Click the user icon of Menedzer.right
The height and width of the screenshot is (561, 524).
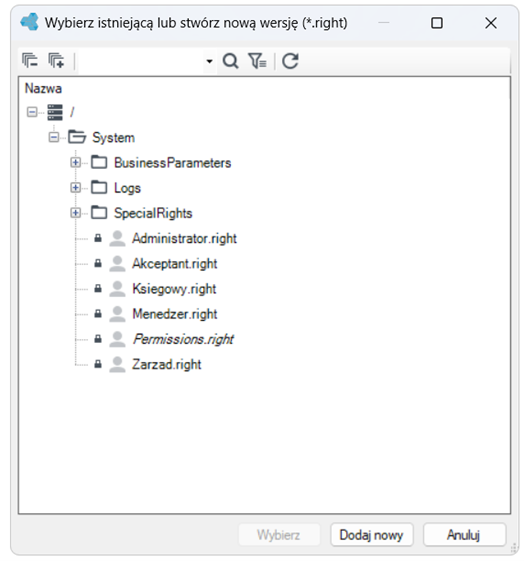pos(117,314)
